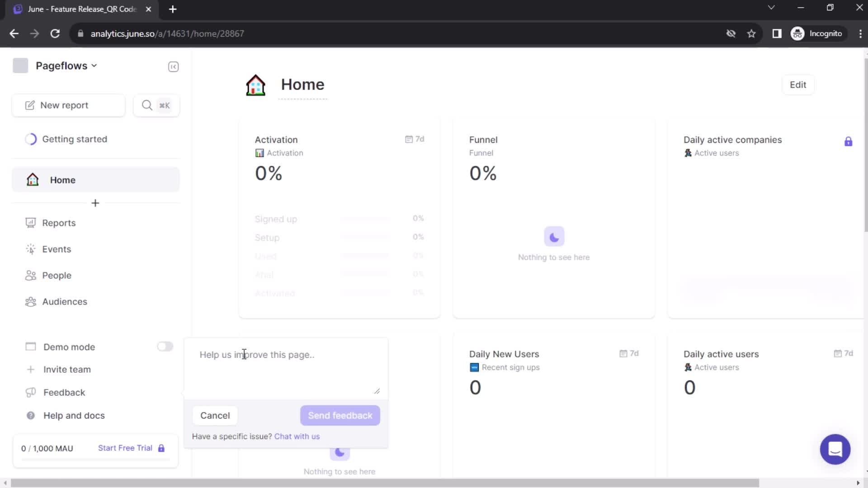Click the Home icon in sidebar
Screen dimensions: 868x488
coord(32,180)
